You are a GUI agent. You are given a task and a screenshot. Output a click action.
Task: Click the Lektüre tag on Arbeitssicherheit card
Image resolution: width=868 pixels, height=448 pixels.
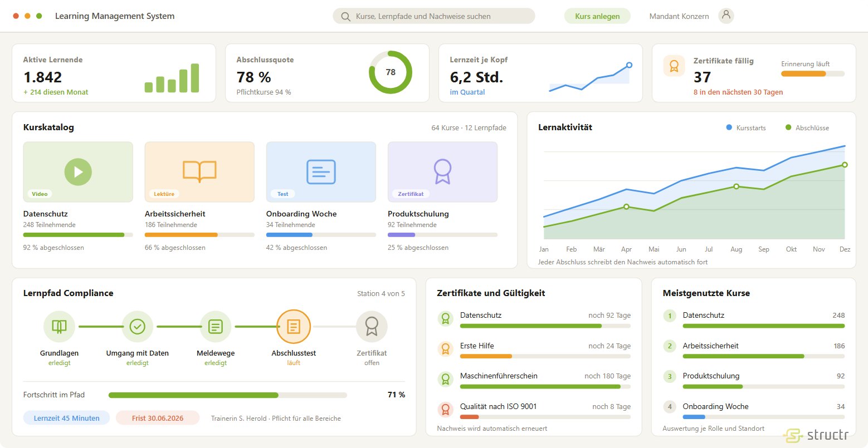point(163,194)
